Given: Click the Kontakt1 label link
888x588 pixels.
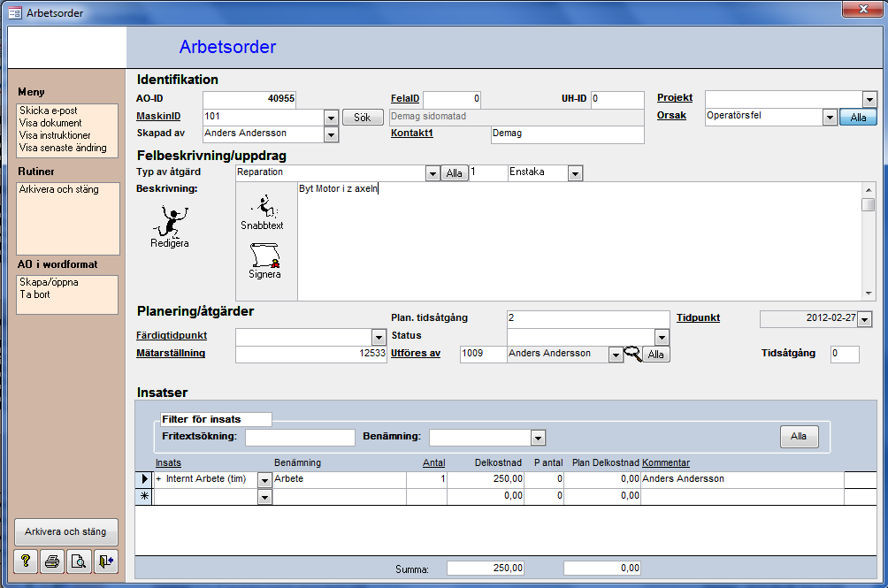Looking at the screenshot, I should 412,133.
